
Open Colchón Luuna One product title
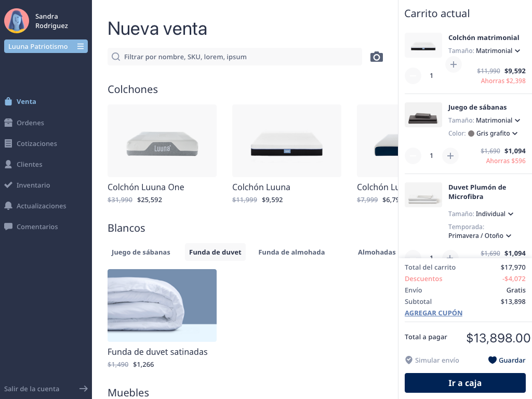pyautogui.click(x=146, y=187)
